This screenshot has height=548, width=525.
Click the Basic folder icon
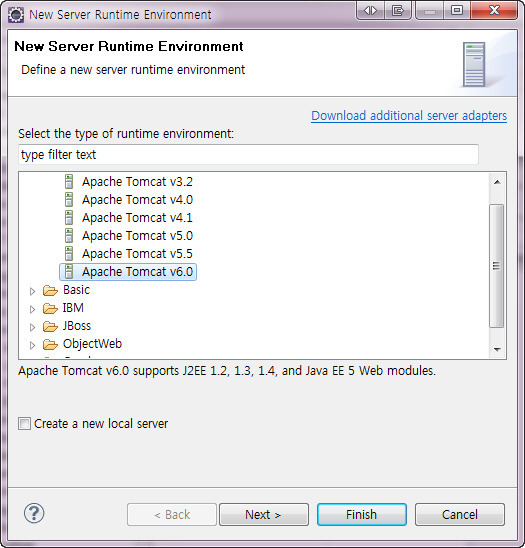pyautogui.click(x=50, y=290)
